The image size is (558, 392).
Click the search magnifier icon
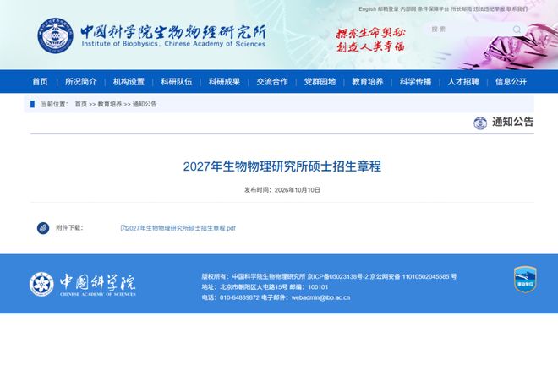pos(517,30)
